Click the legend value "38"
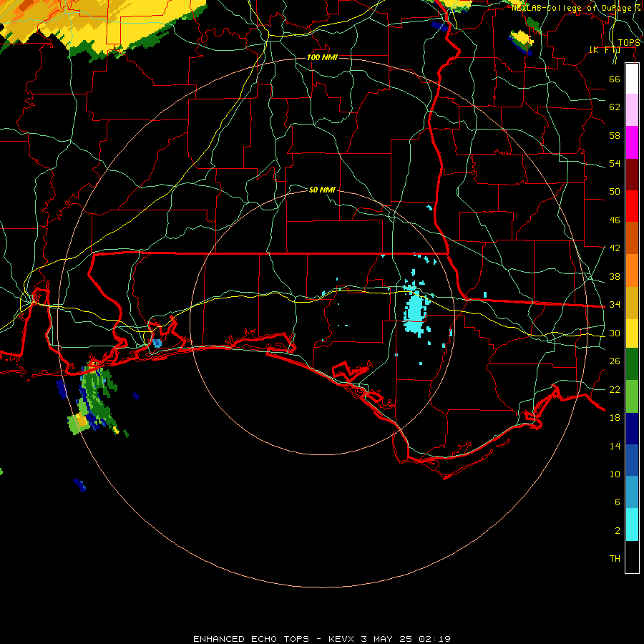This screenshot has width=644, height=644. (615, 277)
